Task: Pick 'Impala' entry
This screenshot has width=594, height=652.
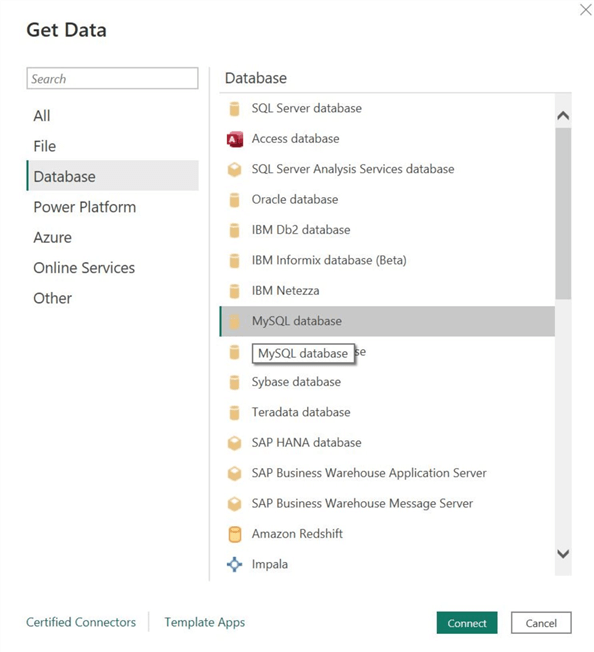Action: coord(269,564)
